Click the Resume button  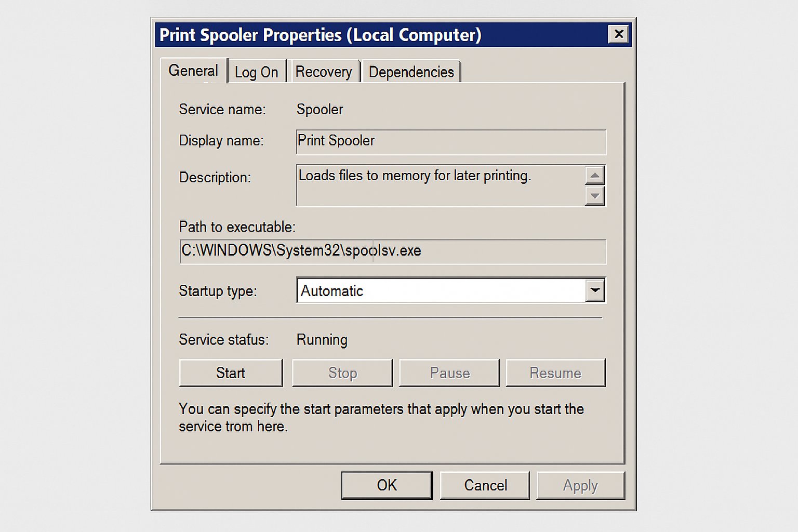click(555, 373)
